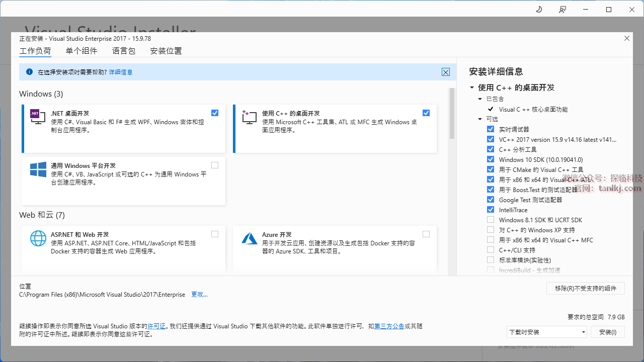Open the 许可证 link
Viewport: 644px width, 362px height.
156,326
